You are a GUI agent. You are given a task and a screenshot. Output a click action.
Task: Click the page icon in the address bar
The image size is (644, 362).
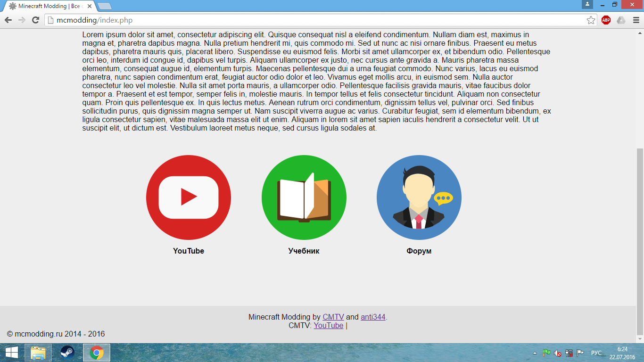51,20
